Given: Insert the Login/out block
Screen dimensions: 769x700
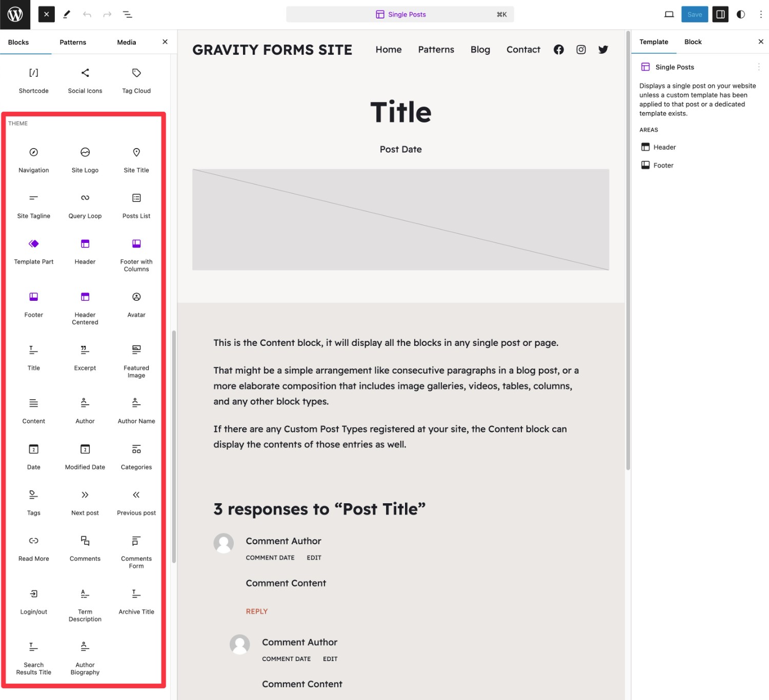Looking at the screenshot, I should 34,602.
